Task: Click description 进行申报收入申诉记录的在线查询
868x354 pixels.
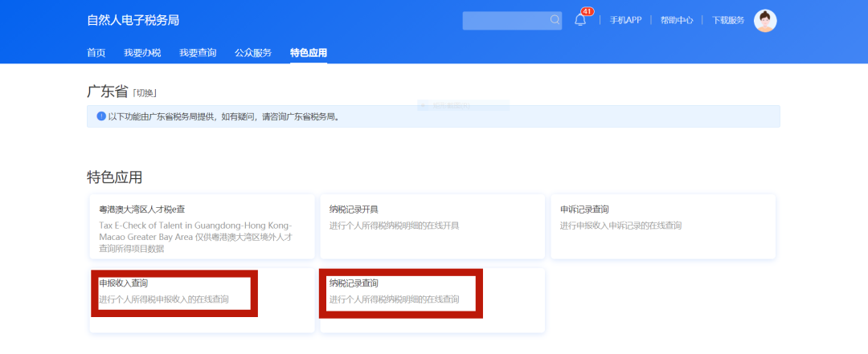Action: point(620,226)
